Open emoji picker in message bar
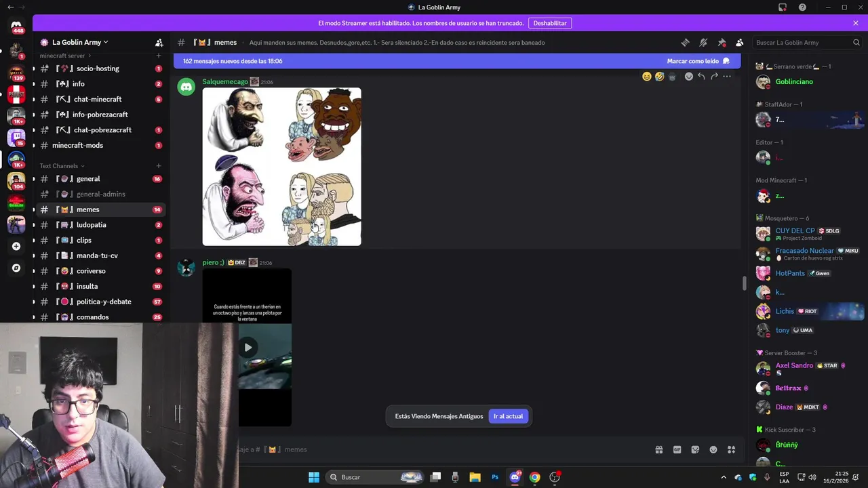This screenshot has width=868, height=488. point(713,449)
